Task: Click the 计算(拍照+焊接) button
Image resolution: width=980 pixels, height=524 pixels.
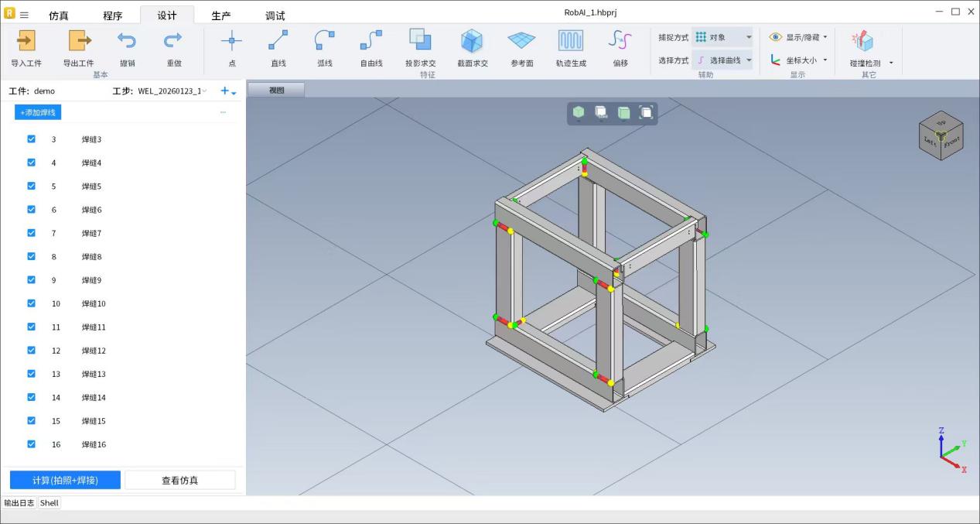Action: (65, 481)
